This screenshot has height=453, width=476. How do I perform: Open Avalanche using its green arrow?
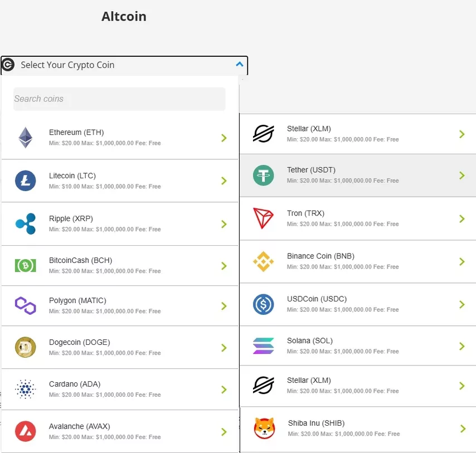click(x=224, y=432)
